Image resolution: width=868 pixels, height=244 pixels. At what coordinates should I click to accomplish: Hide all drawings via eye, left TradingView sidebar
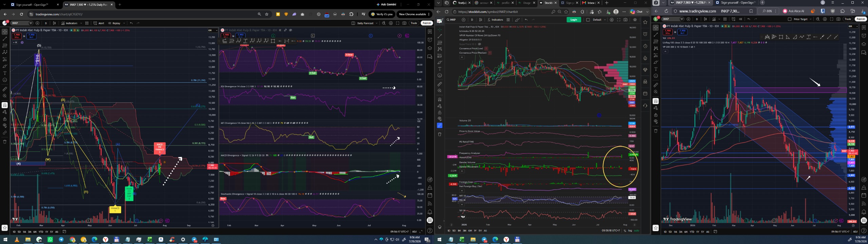point(5,125)
